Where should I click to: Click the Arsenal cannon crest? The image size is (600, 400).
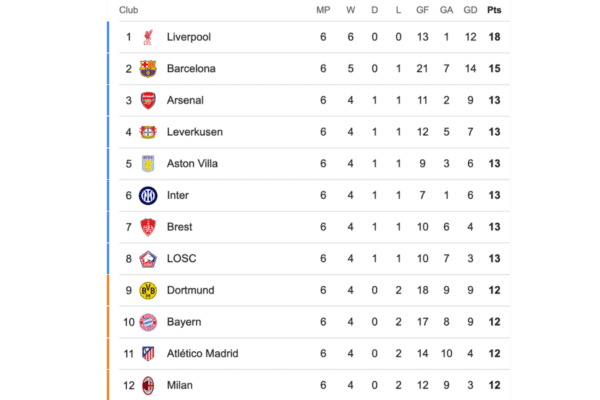(148, 100)
